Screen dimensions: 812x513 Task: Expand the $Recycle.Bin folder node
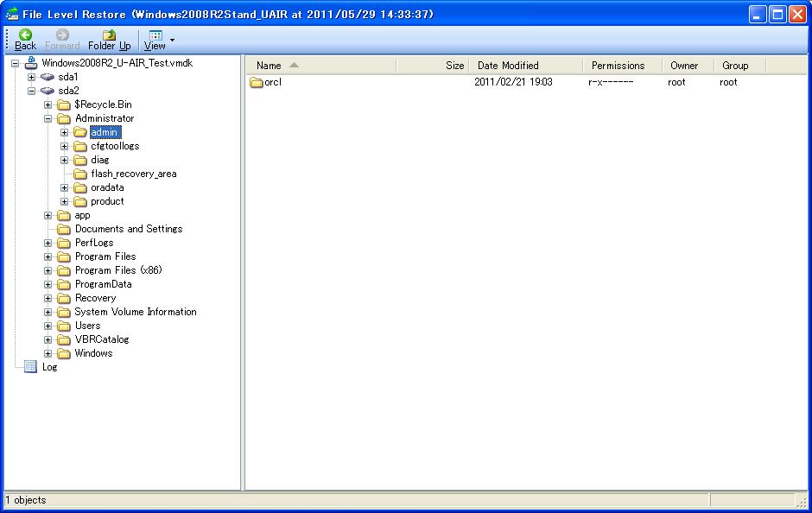48,104
